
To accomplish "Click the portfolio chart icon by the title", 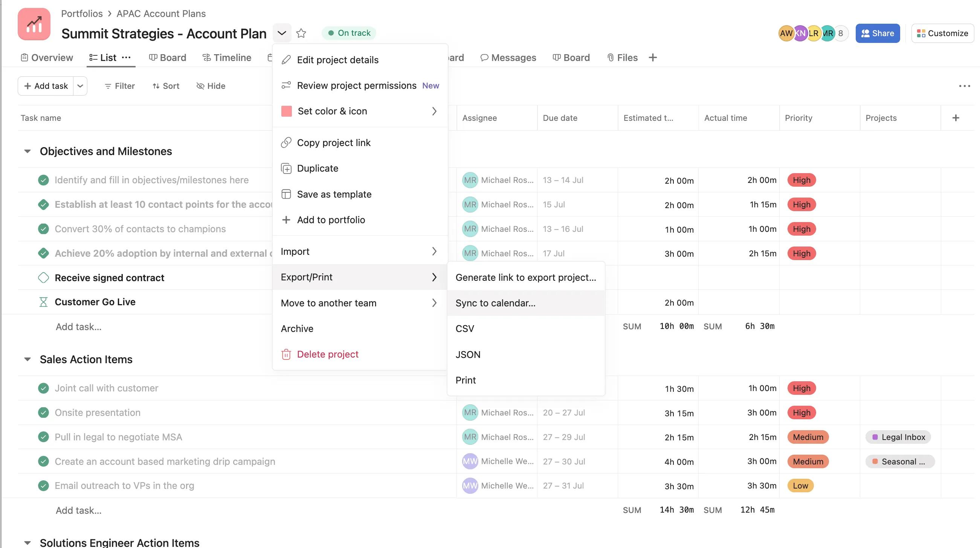I will point(34,24).
